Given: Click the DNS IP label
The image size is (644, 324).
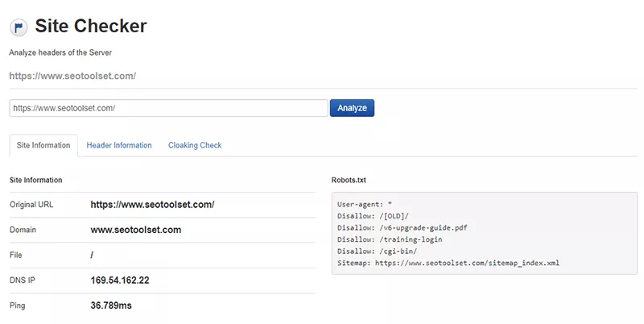Looking at the screenshot, I should click(23, 280).
